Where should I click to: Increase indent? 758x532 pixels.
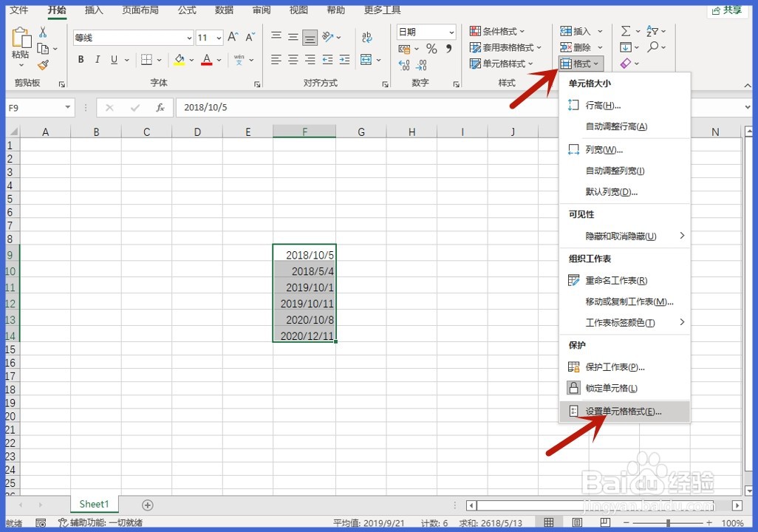click(344, 60)
